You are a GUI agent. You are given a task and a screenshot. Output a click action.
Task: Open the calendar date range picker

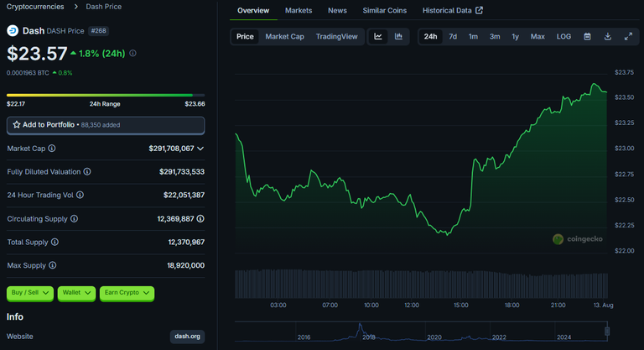(x=587, y=37)
